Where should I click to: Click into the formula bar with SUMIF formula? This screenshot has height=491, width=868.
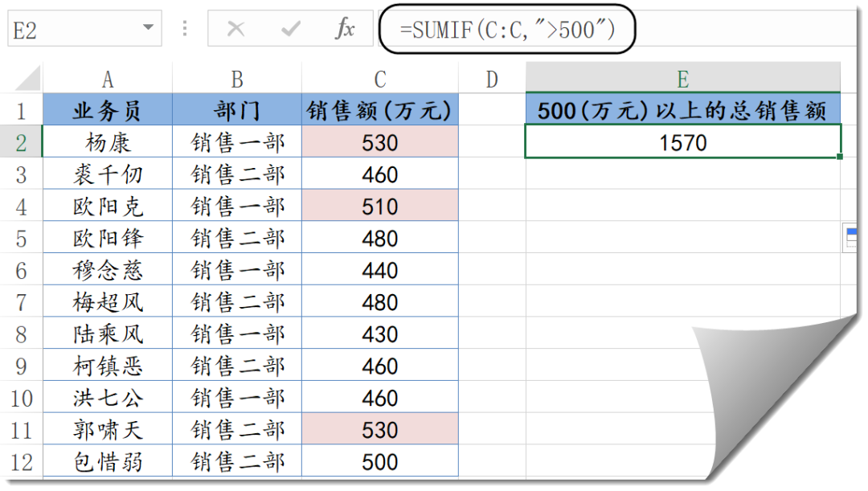pos(620,30)
